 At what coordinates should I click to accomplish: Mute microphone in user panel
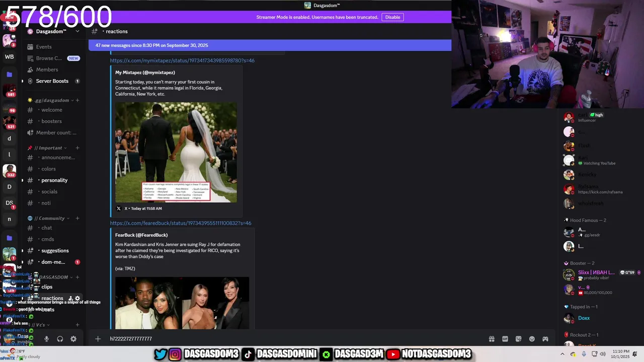(x=46, y=339)
